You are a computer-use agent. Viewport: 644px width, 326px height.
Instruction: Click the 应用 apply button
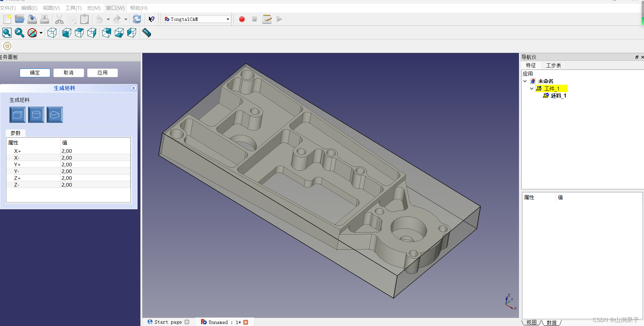point(102,73)
